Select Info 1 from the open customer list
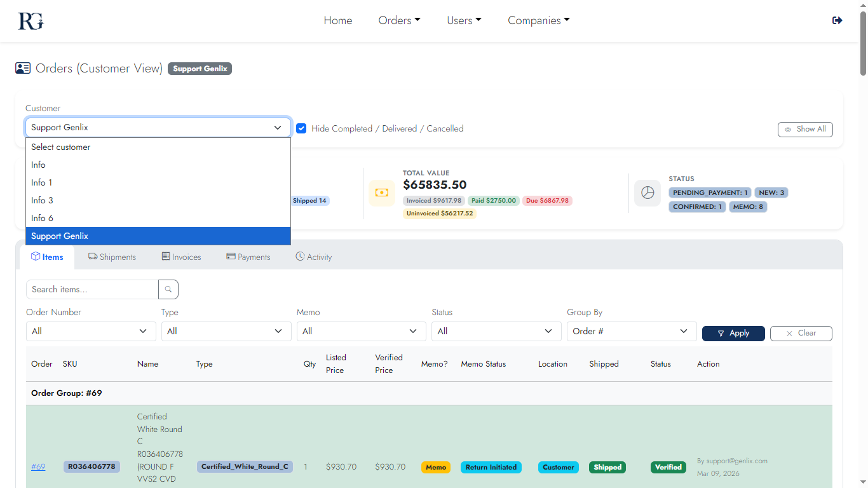 tap(42, 182)
